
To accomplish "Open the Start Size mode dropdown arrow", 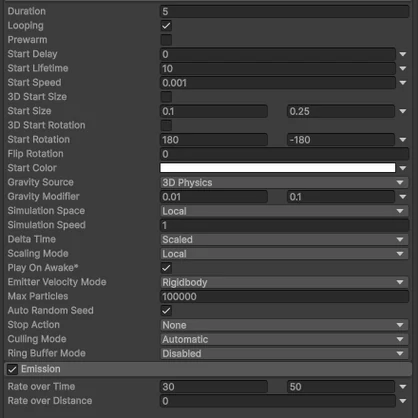I will [403, 111].
